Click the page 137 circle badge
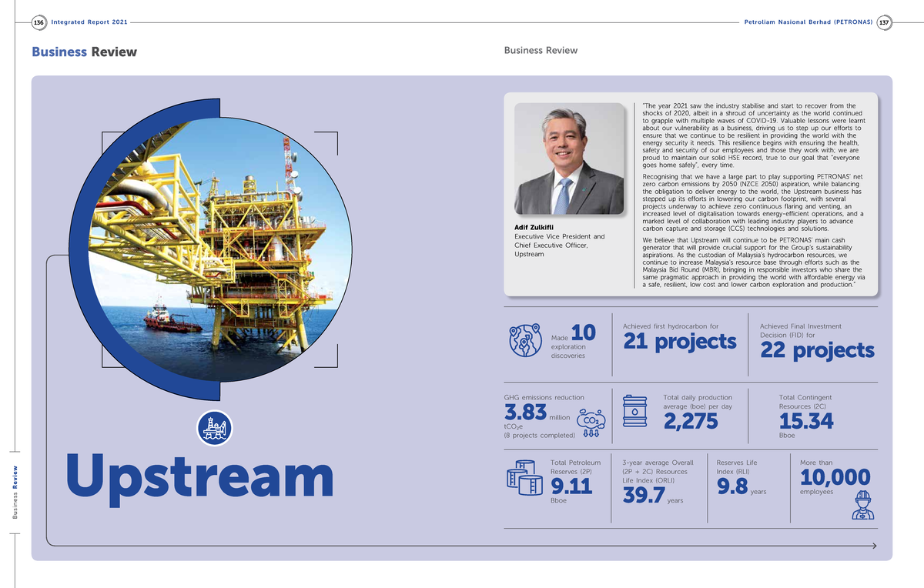 [885, 22]
